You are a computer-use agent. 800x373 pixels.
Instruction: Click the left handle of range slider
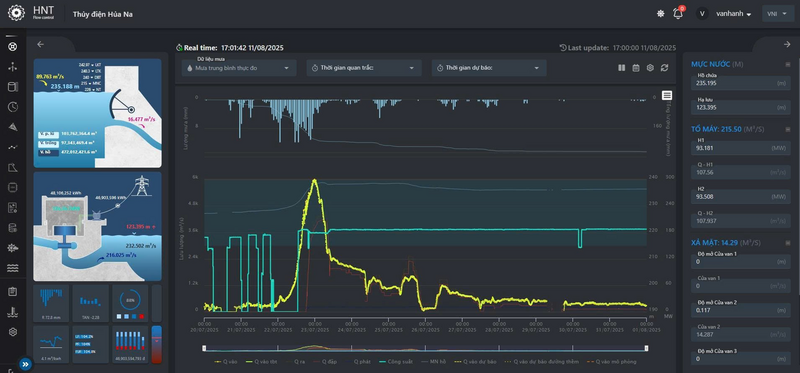click(204, 348)
